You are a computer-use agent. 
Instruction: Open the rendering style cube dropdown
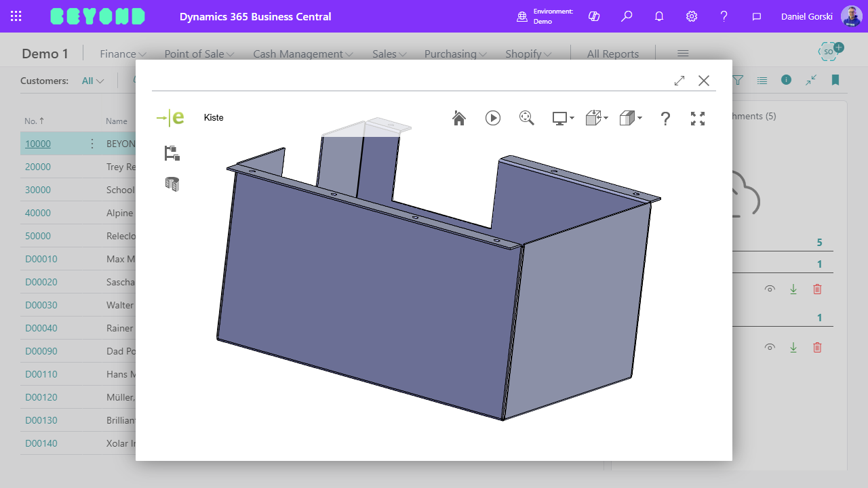point(631,119)
